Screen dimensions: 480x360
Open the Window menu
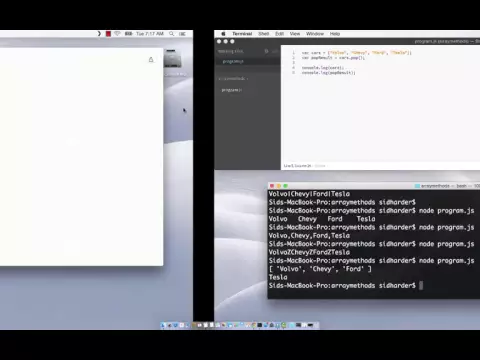[x=315, y=34]
